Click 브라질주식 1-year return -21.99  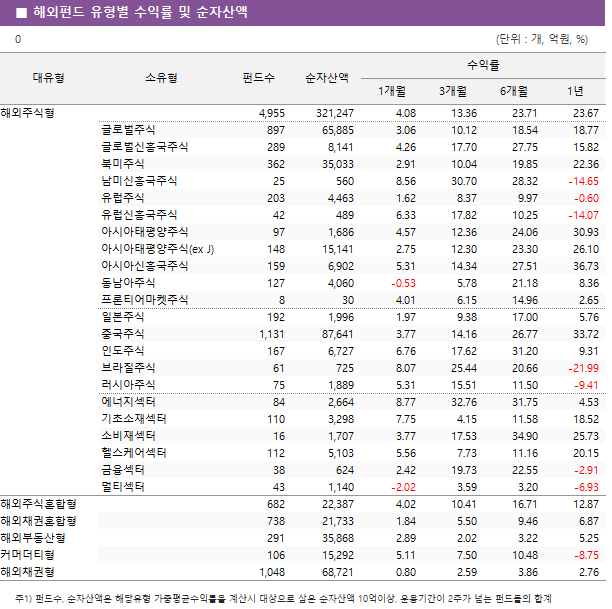tap(583, 368)
